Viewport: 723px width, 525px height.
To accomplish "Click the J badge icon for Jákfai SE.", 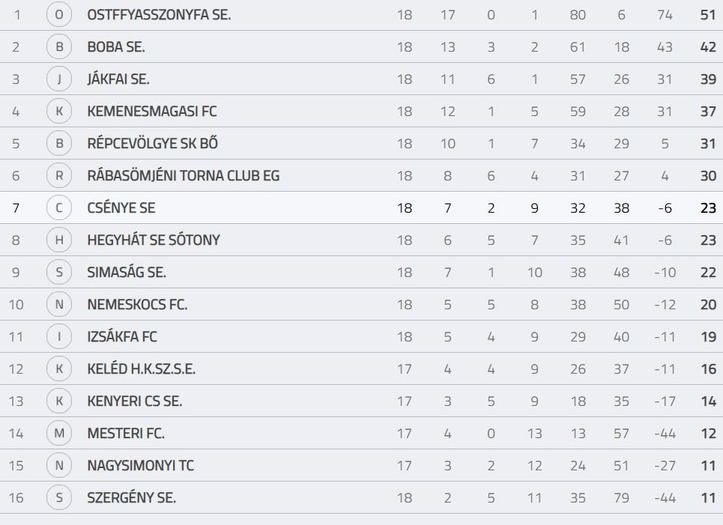I will (59, 79).
